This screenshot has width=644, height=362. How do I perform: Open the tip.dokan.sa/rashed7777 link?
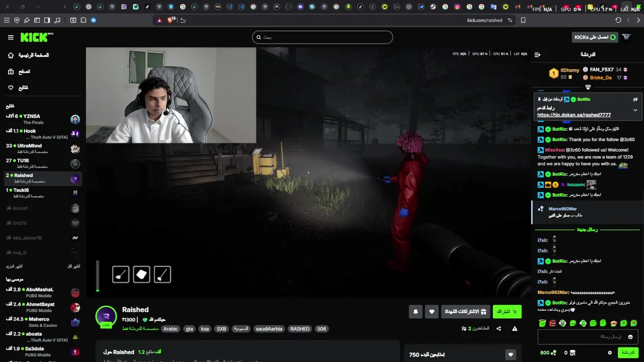(574, 115)
